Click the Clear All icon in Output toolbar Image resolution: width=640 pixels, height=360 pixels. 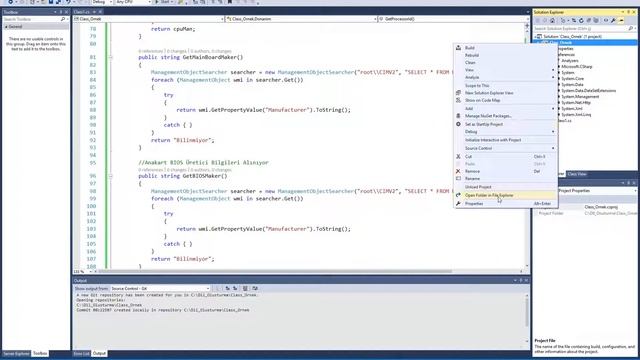[245, 289]
